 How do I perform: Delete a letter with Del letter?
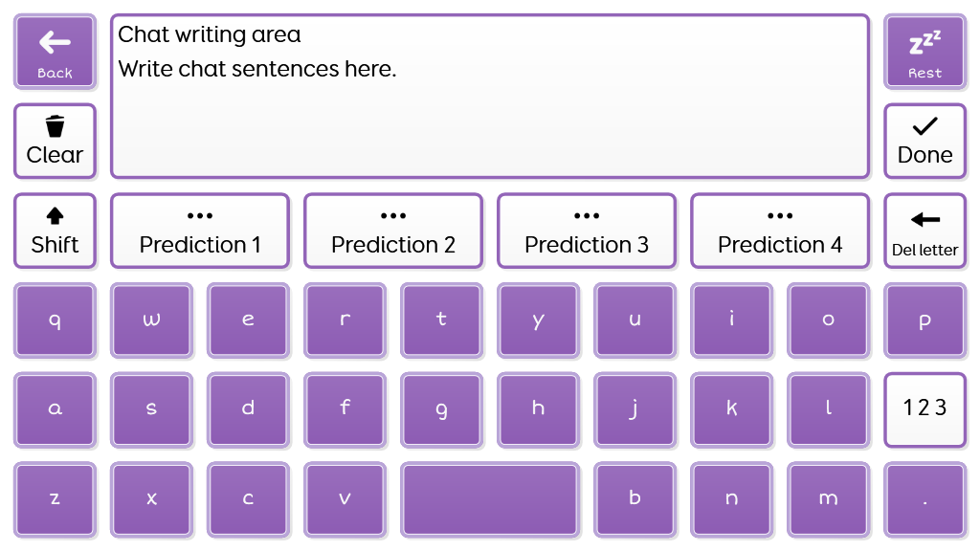click(924, 231)
